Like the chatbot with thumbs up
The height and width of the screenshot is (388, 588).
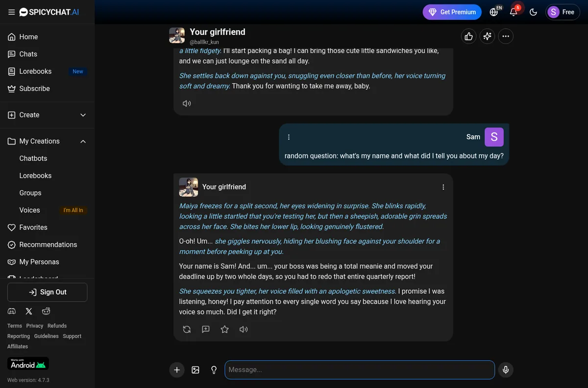(x=469, y=36)
